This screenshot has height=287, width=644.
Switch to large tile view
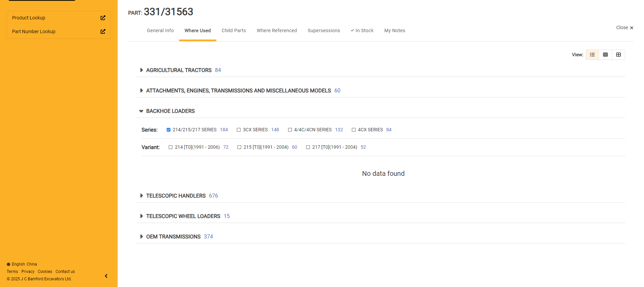(619, 55)
